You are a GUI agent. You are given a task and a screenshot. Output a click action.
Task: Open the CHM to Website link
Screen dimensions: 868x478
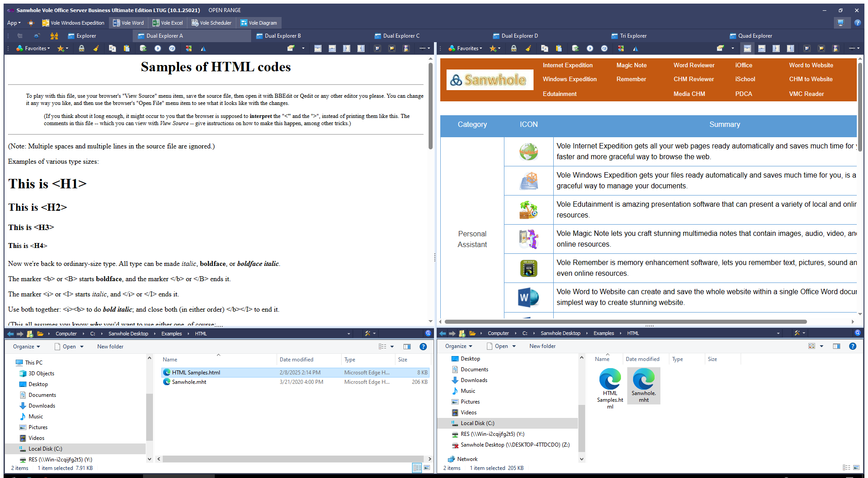[x=811, y=79]
